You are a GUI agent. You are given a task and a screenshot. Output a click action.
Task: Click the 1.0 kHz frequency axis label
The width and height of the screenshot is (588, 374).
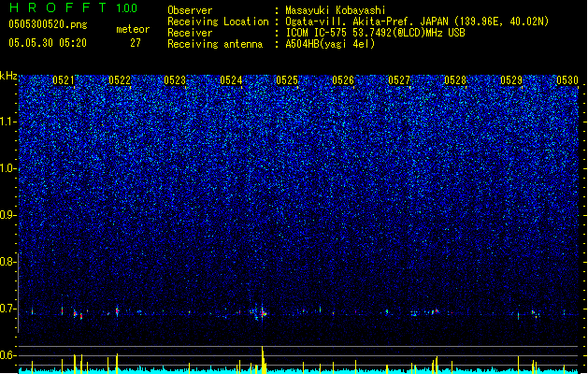tap(7, 168)
